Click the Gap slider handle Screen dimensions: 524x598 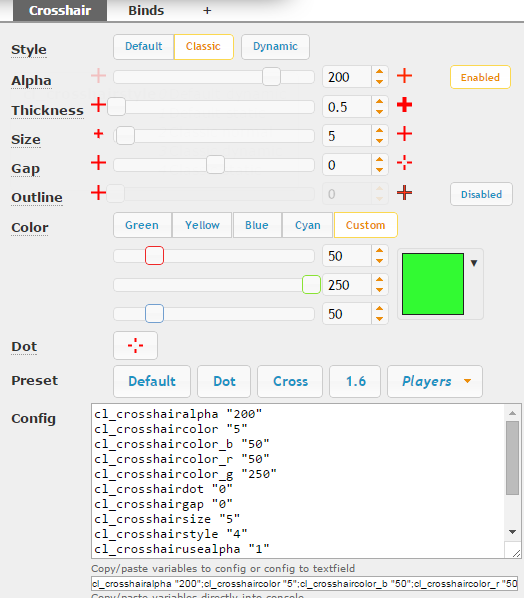click(x=215, y=164)
